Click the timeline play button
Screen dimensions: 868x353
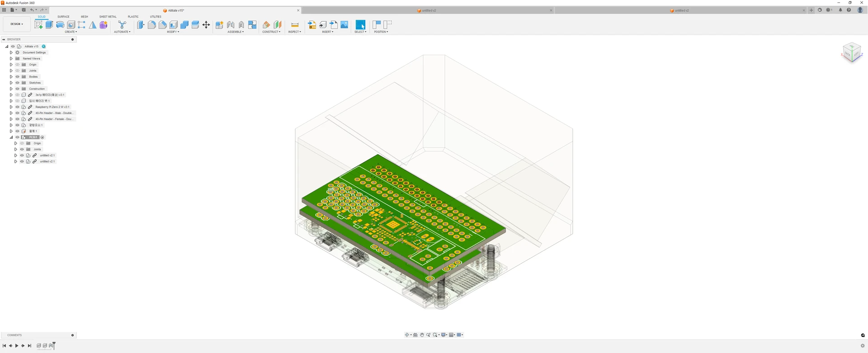[x=17, y=346]
